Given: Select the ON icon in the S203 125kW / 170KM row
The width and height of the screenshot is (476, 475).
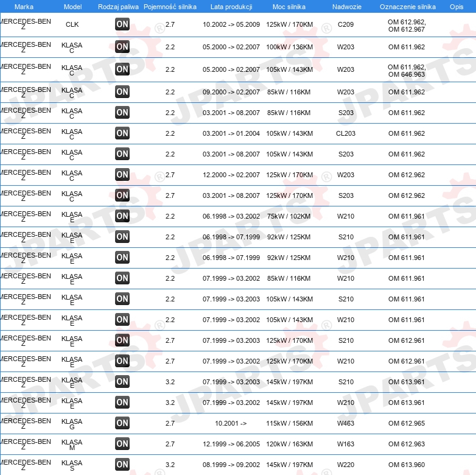Looking at the screenshot, I should 122,195.
